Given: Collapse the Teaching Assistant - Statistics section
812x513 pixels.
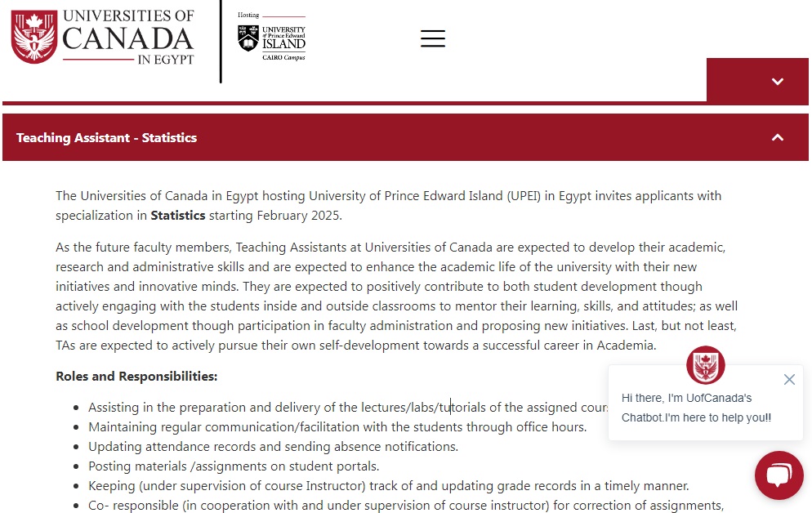Looking at the screenshot, I should [x=777, y=137].
